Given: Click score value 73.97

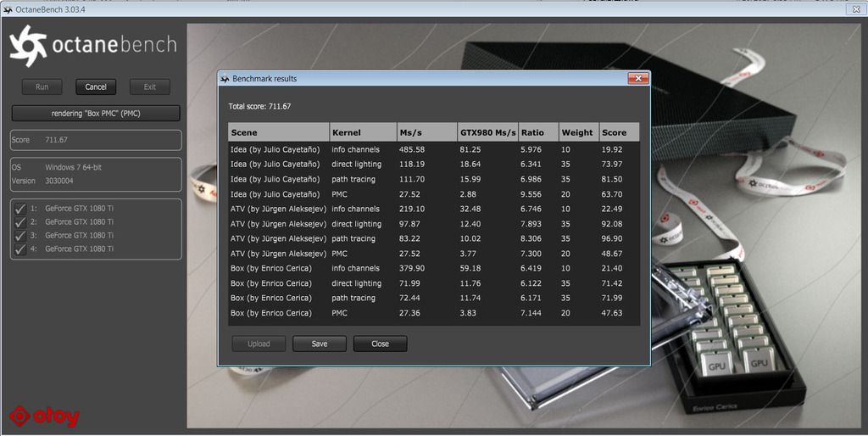Looking at the screenshot, I should pos(612,164).
